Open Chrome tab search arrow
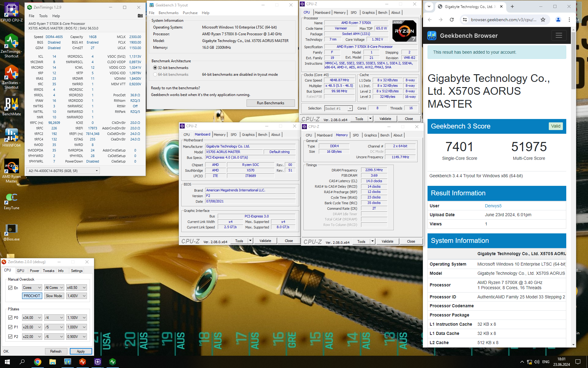The height and width of the screenshot is (368, 588). pos(429,6)
